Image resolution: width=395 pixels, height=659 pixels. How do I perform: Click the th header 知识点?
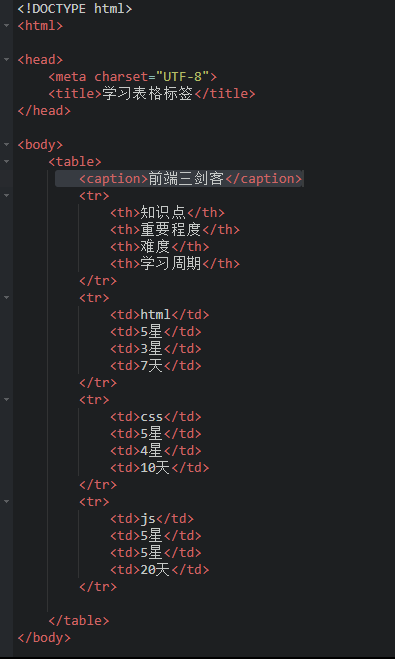coord(163,213)
